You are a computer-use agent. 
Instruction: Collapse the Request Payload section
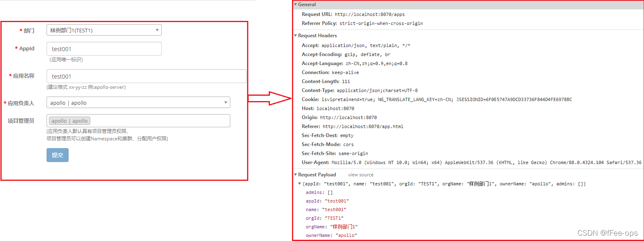[x=296, y=175]
